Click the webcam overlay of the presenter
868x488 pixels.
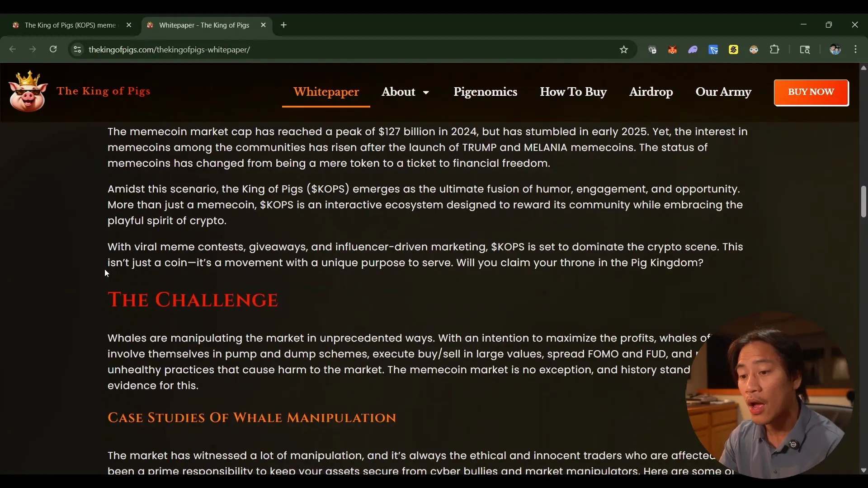pos(770,395)
